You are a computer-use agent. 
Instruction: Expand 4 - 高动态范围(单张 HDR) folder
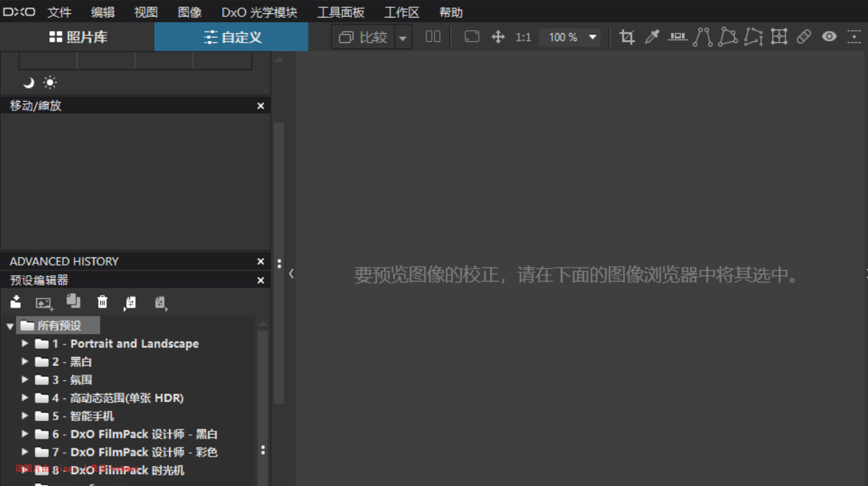point(24,398)
